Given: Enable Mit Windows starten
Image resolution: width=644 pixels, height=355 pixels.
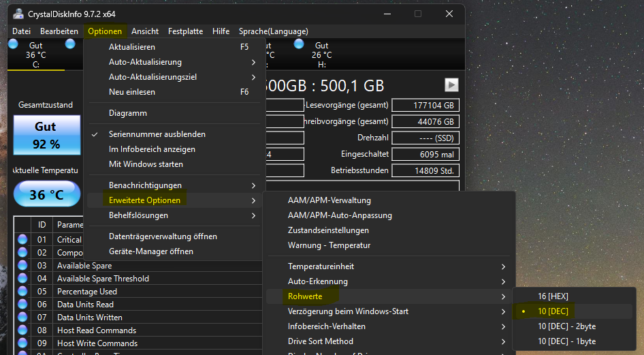Looking at the screenshot, I should (174, 164).
